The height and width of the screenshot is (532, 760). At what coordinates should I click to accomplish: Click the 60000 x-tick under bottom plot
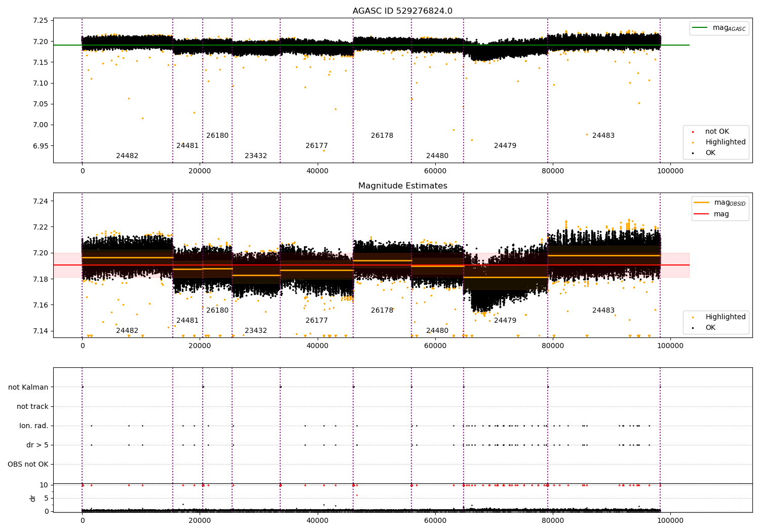point(435,521)
